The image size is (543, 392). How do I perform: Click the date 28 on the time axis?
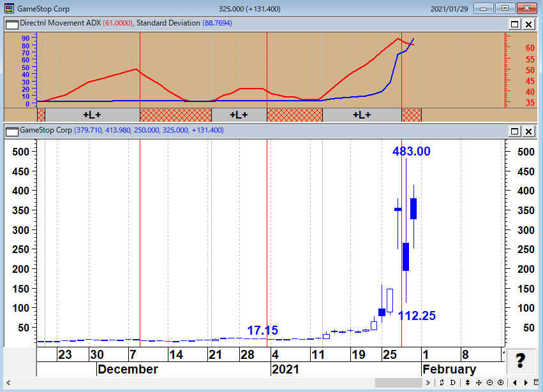click(248, 354)
